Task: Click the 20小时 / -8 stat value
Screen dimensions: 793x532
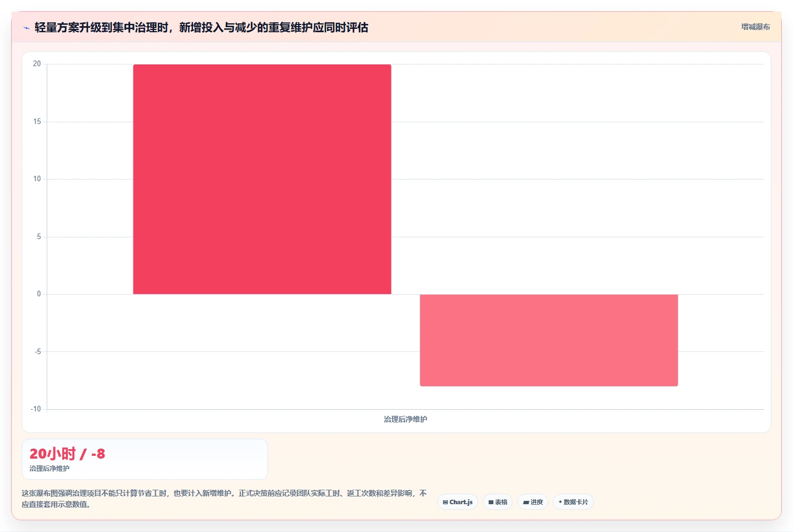Action: coord(67,454)
